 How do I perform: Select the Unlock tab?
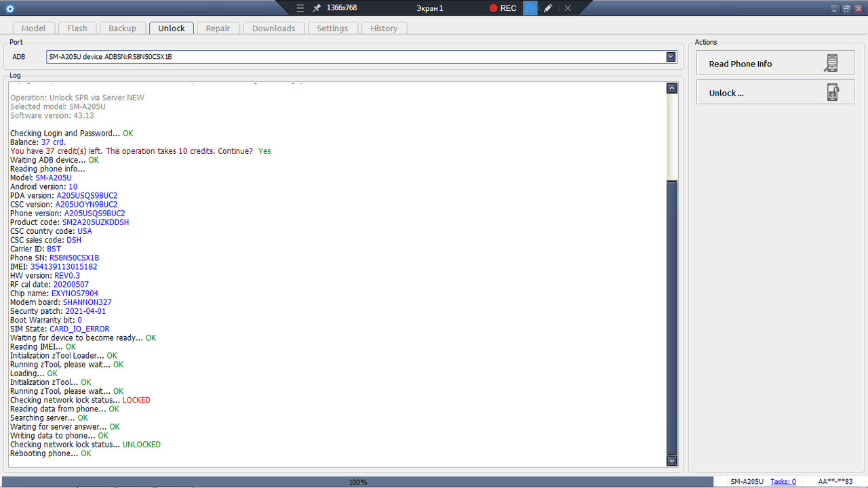(172, 28)
